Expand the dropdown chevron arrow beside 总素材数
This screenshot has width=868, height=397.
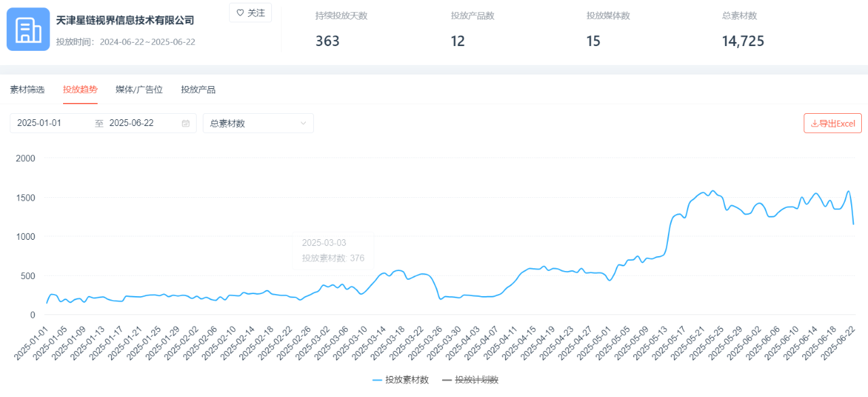[x=303, y=123]
